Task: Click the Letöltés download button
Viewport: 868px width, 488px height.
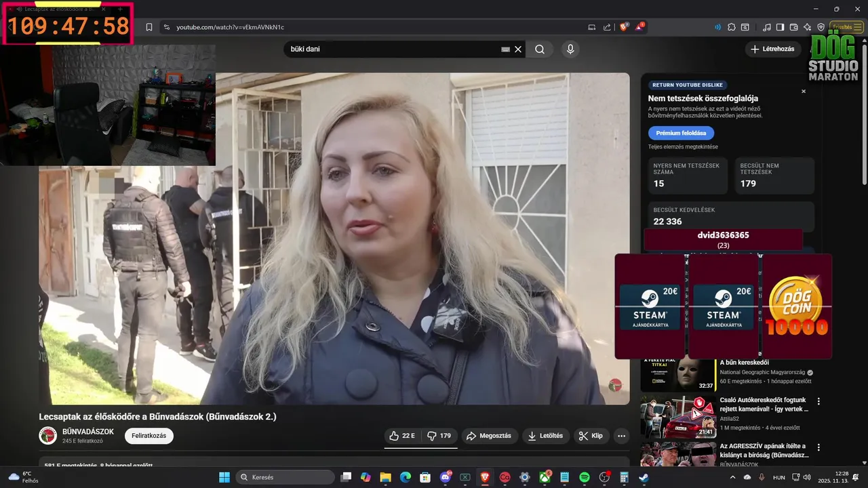Action: click(546, 436)
